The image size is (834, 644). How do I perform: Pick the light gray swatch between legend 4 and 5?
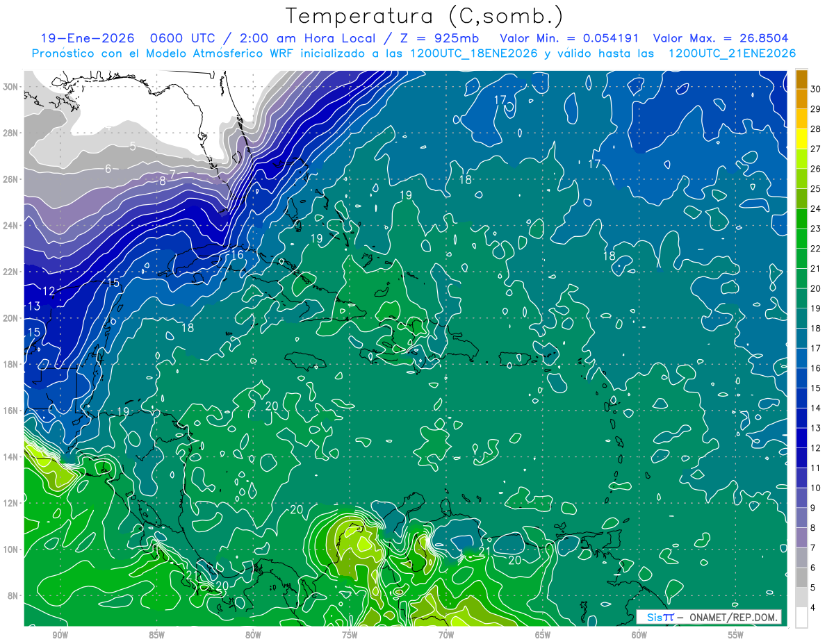click(801, 597)
